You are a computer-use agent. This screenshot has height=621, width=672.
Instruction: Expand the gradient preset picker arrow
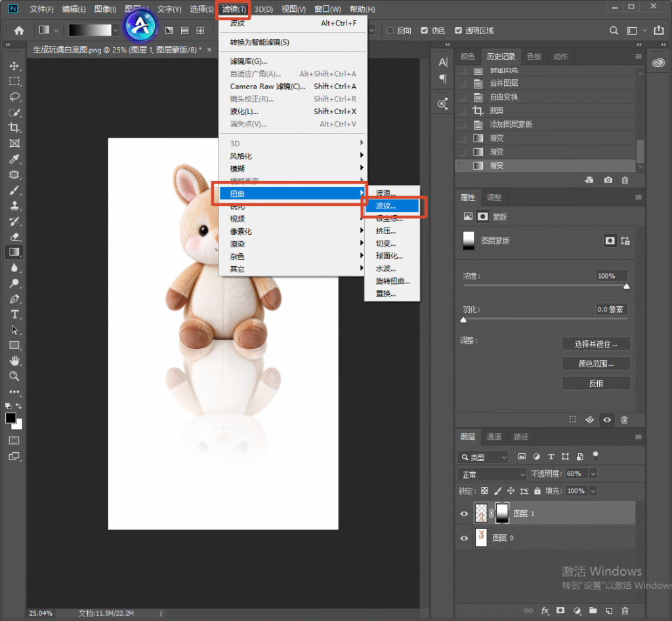pos(115,30)
